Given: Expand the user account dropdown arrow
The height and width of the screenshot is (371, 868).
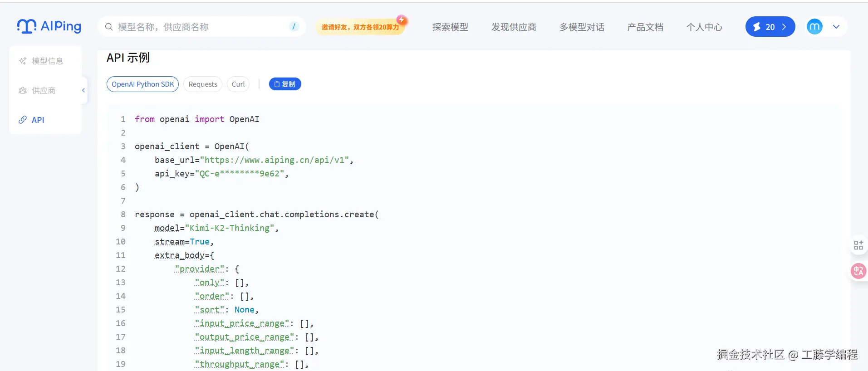Looking at the screenshot, I should click(x=836, y=27).
